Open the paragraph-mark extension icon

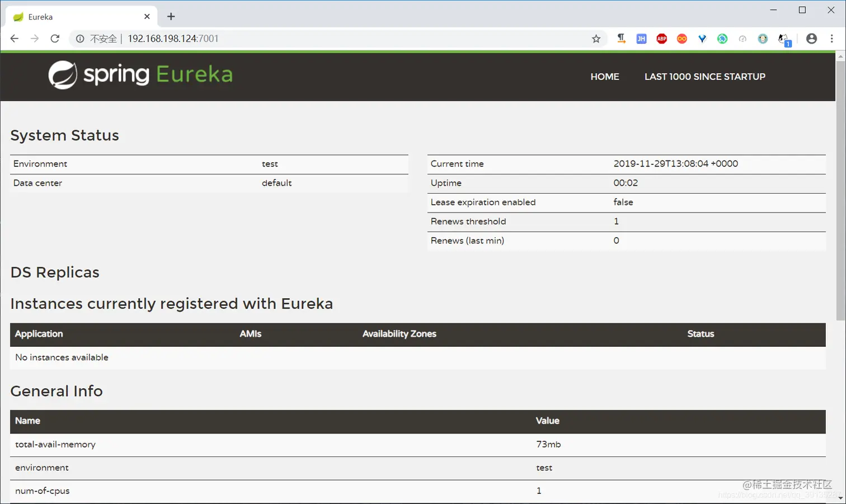tap(621, 39)
